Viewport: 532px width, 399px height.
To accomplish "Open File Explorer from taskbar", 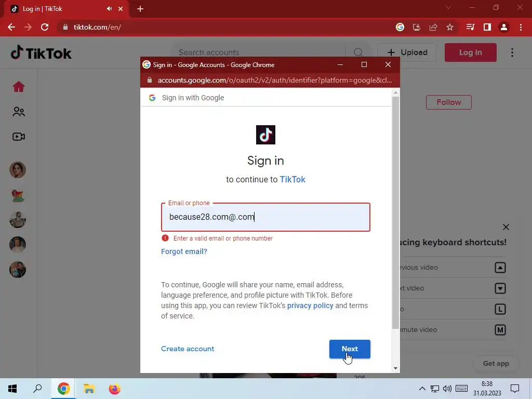I will (89, 389).
